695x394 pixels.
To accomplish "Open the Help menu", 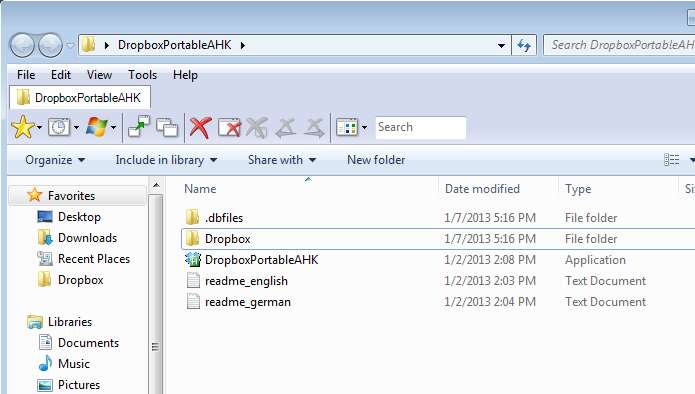I will (185, 75).
